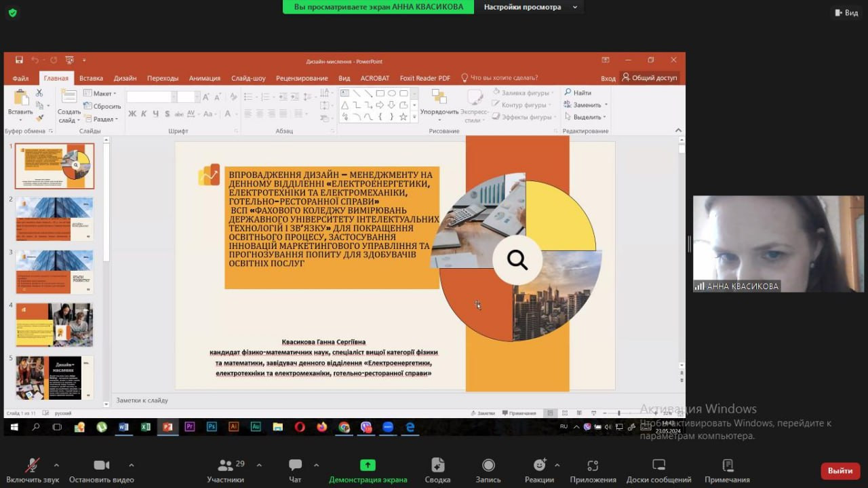Open the Доски сообщений whiteboard icon

point(658,465)
